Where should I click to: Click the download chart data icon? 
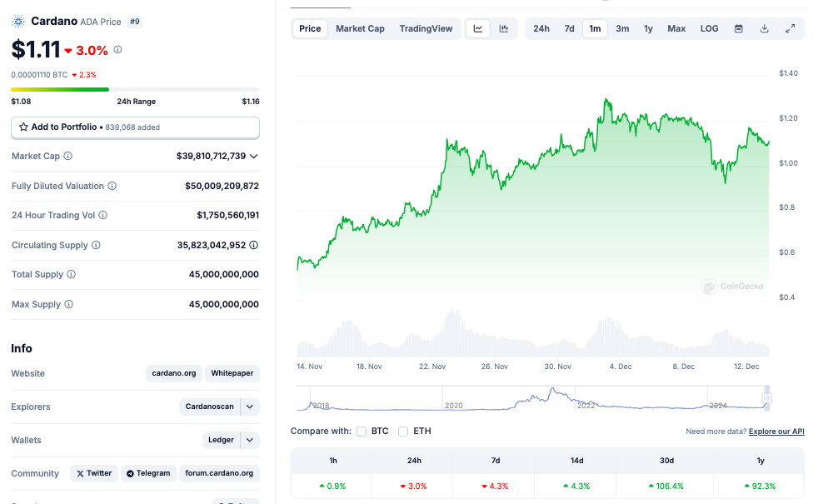764,28
